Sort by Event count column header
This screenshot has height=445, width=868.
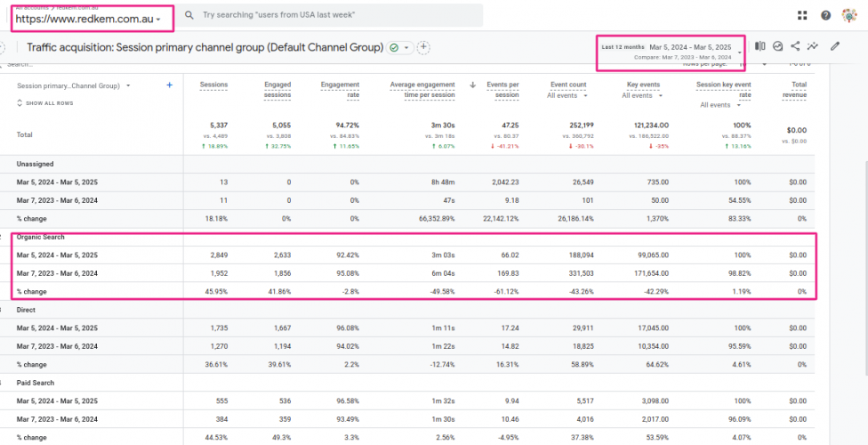point(568,85)
